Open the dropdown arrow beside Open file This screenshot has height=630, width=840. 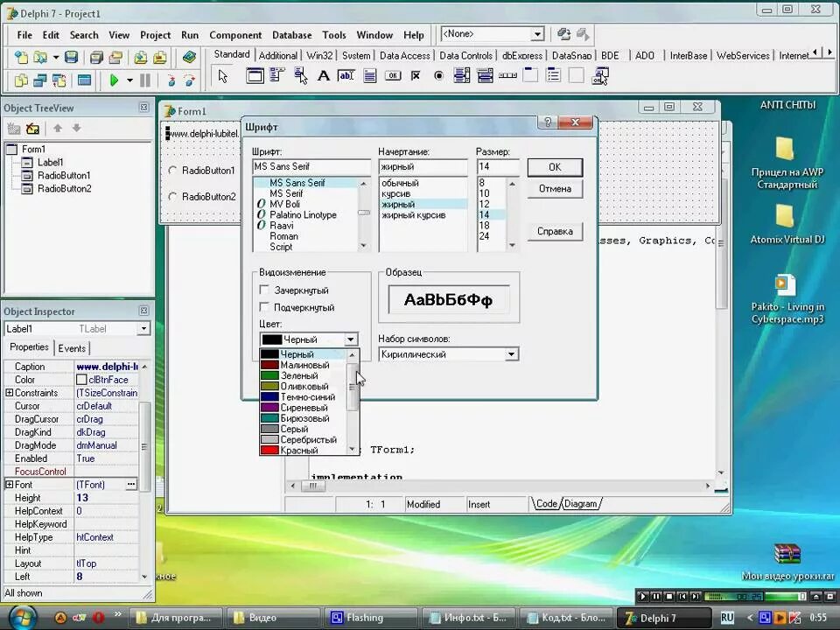[56, 57]
